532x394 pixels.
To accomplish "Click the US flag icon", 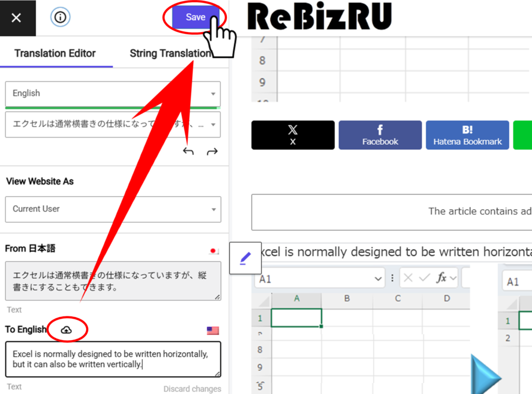I will (x=212, y=331).
